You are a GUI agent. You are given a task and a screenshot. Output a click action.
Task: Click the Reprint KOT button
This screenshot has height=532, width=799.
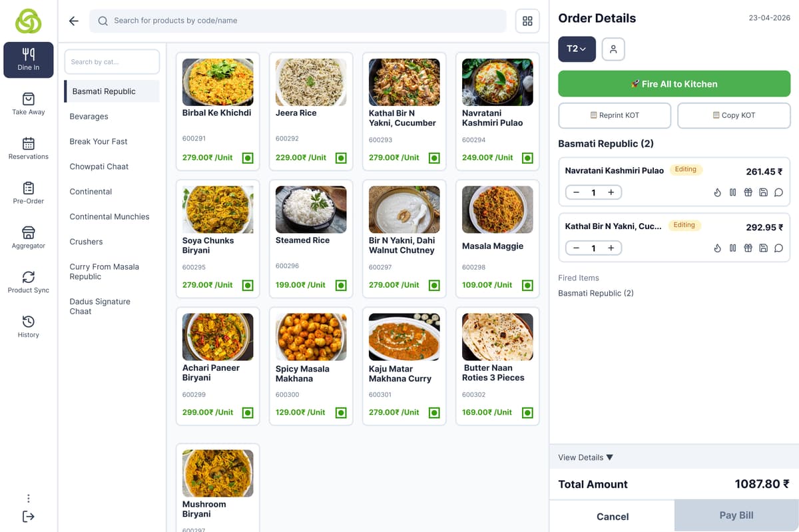(x=614, y=115)
